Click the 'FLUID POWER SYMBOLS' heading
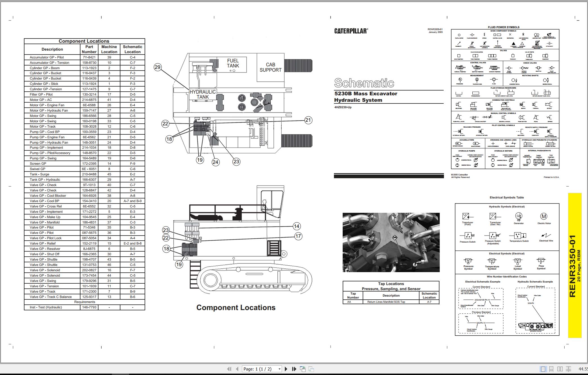The width and height of the screenshot is (588, 375). (504, 27)
